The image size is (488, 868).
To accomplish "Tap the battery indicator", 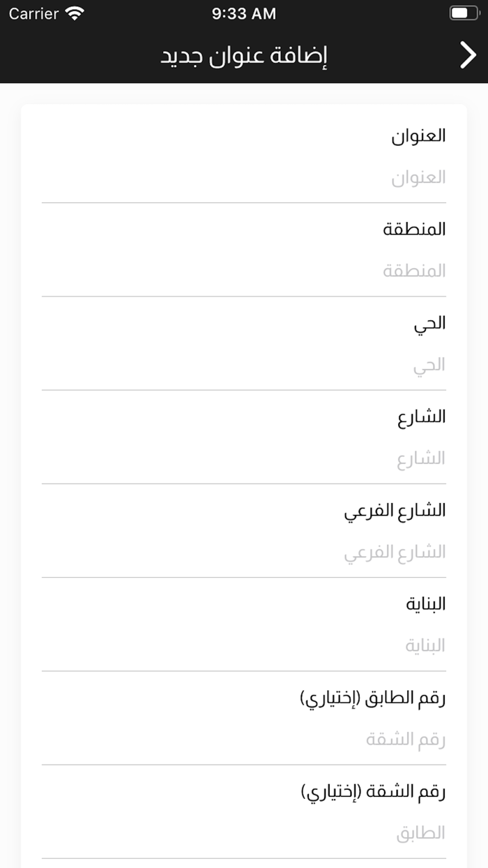I will 463,11.
